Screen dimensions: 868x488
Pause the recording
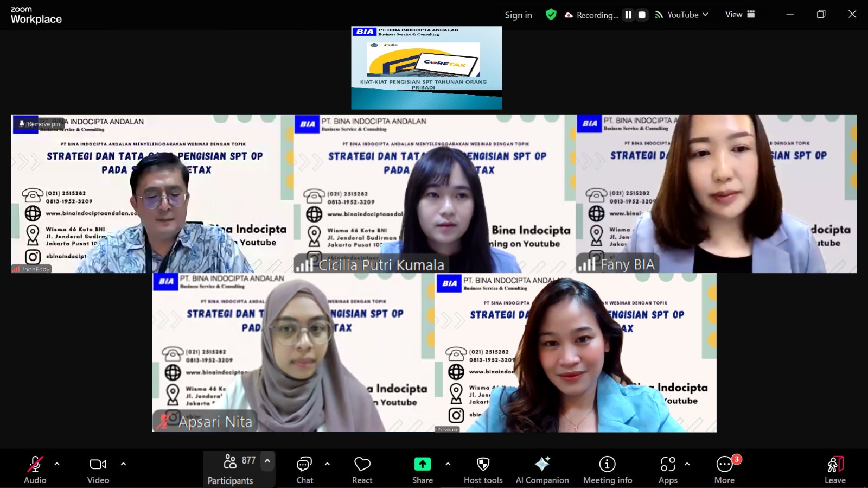(628, 15)
